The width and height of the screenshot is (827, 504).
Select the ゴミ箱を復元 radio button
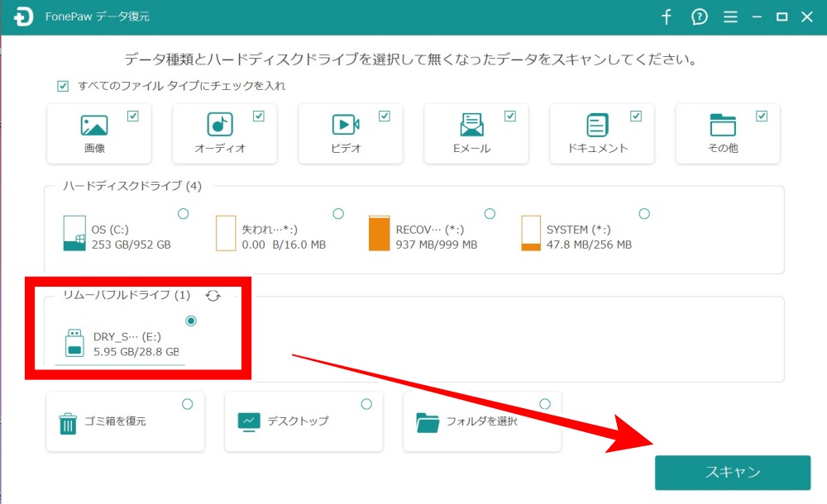[x=187, y=404]
